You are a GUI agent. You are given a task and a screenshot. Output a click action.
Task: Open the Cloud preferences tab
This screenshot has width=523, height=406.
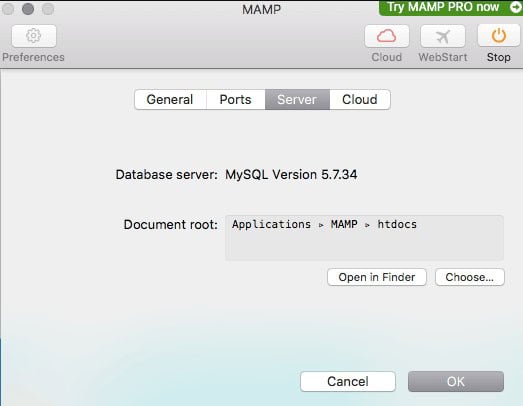click(360, 99)
